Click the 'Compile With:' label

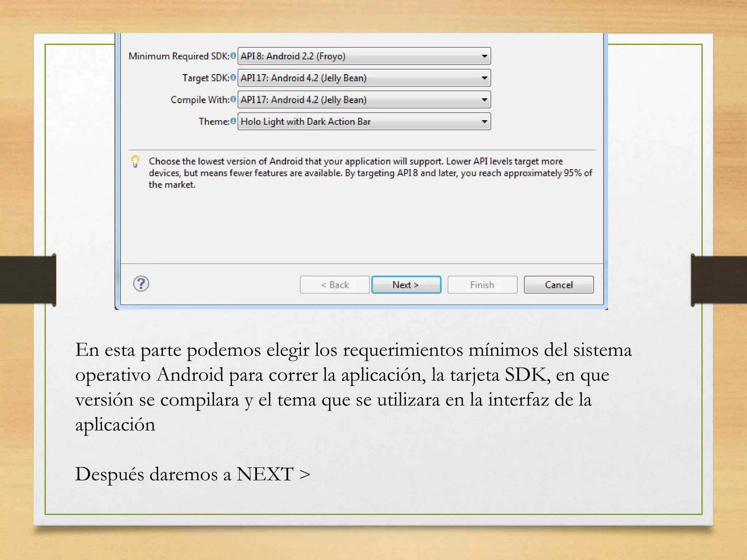coord(200,100)
